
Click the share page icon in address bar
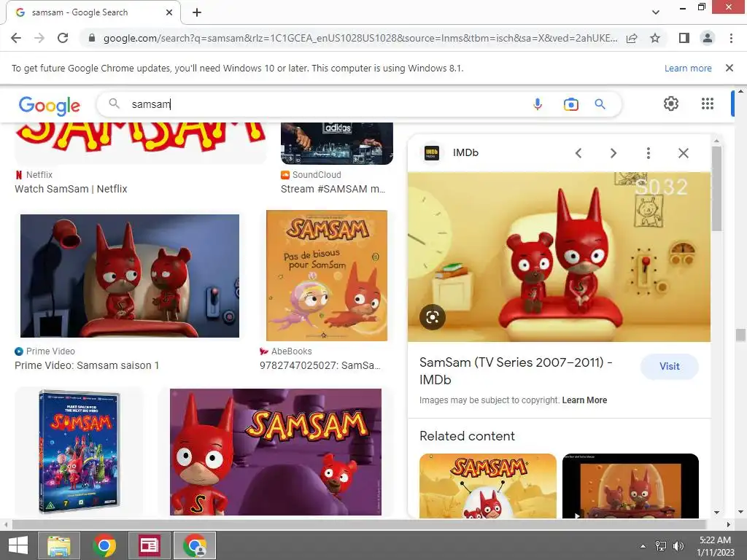[x=632, y=38]
